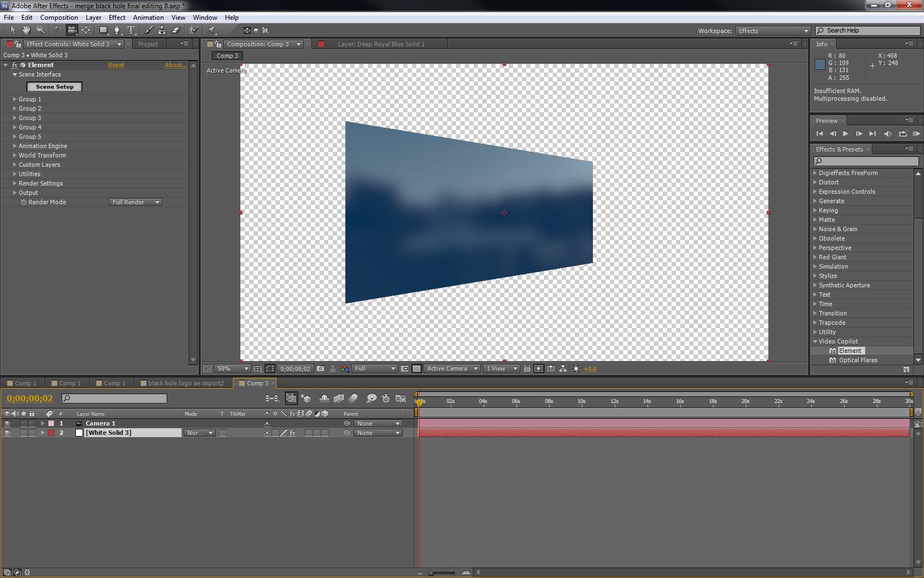The image size is (924, 578).
Task: Open the Graph Editor
Action: (401, 399)
